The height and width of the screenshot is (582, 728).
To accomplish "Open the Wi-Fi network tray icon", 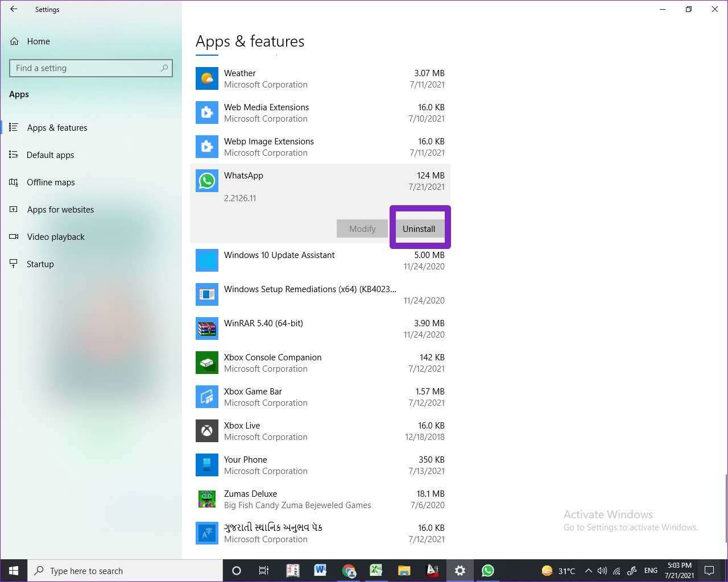I will (617, 571).
